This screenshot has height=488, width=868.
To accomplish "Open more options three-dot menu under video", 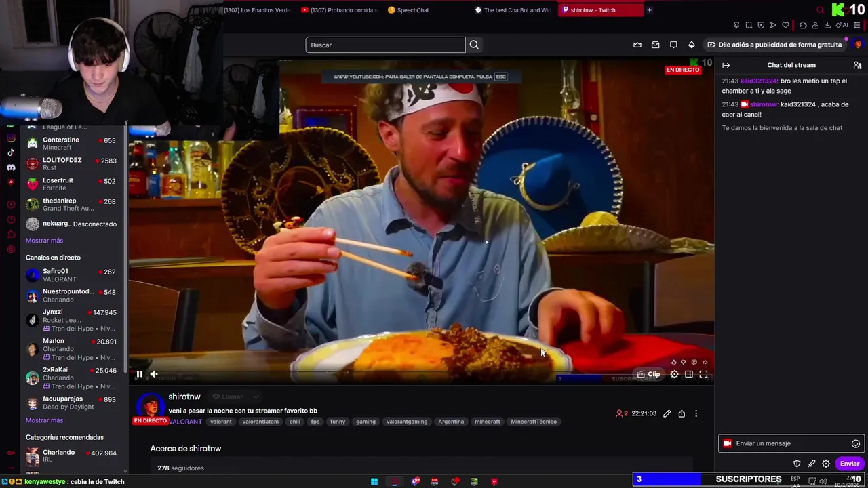I will [696, 413].
